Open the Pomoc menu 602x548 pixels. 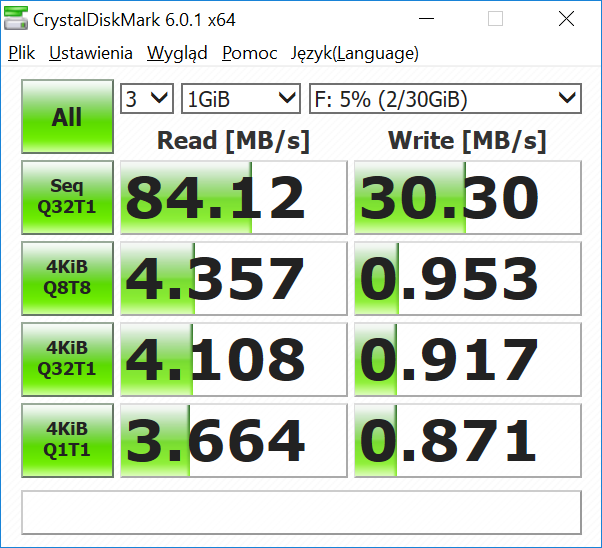[x=250, y=54]
